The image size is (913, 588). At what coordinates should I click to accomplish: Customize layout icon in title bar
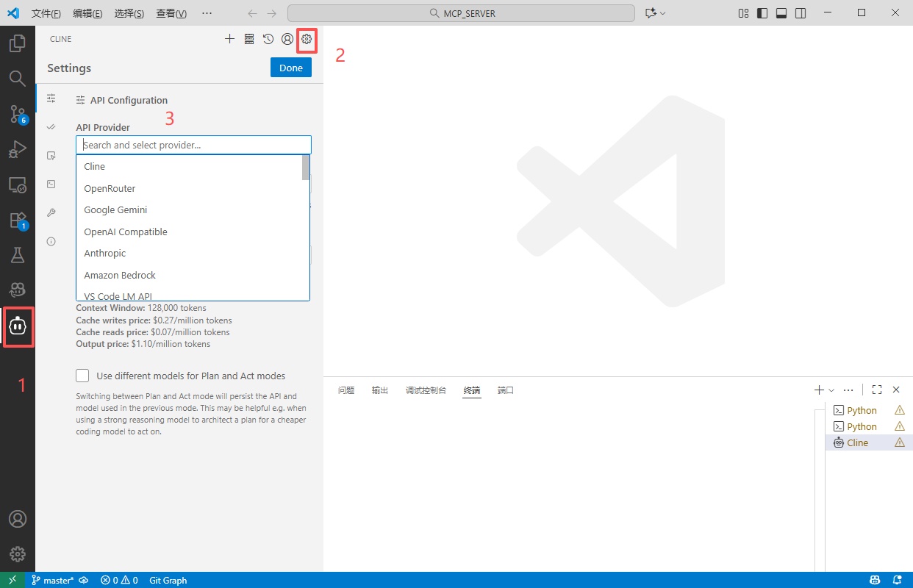click(x=743, y=13)
